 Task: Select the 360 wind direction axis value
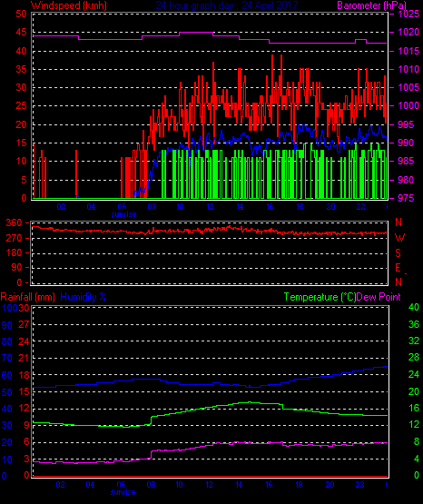[x=15, y=222]
